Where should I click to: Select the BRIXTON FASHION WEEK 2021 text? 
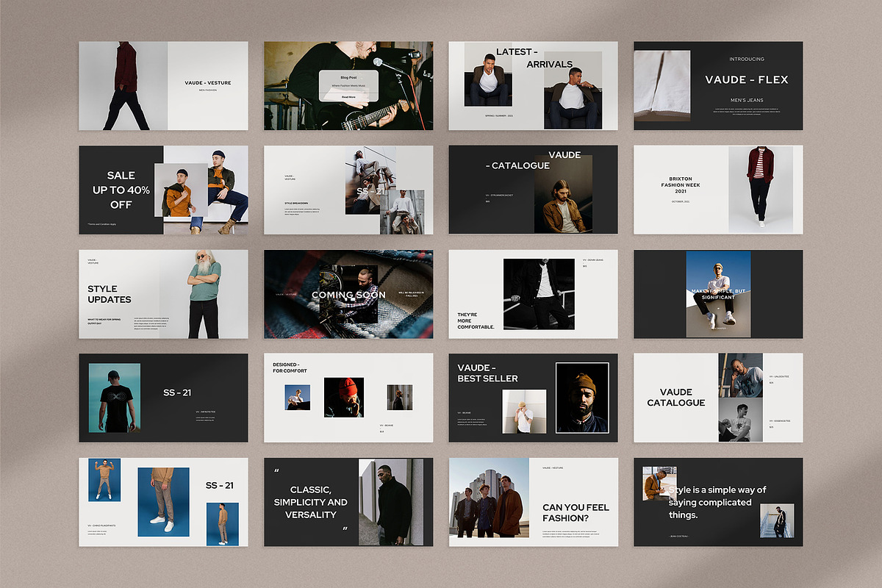tap(681, 185)
